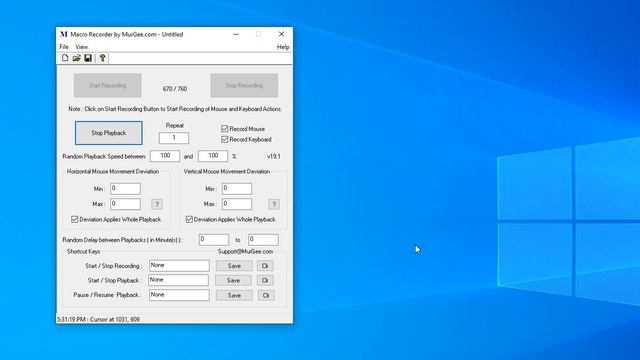Open horizontal deviation help question button
Viewport: 640px width, 360px height.
point(157,204)
